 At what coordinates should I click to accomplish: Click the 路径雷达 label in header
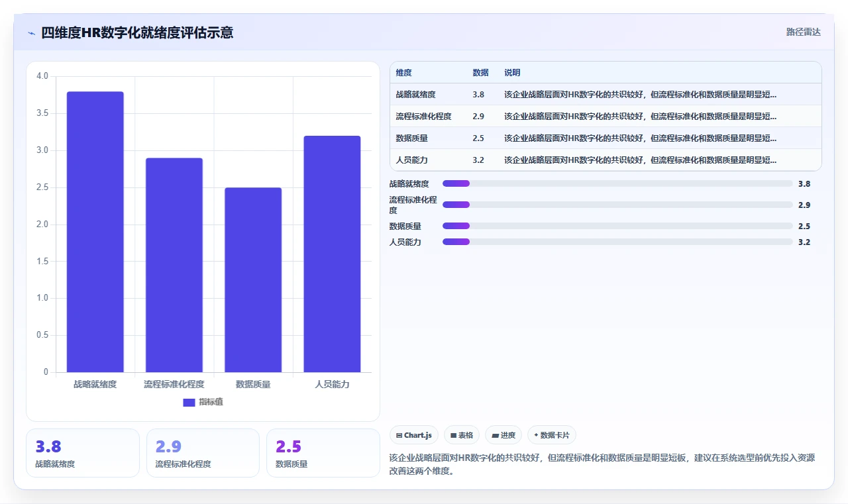pos(803,32)
